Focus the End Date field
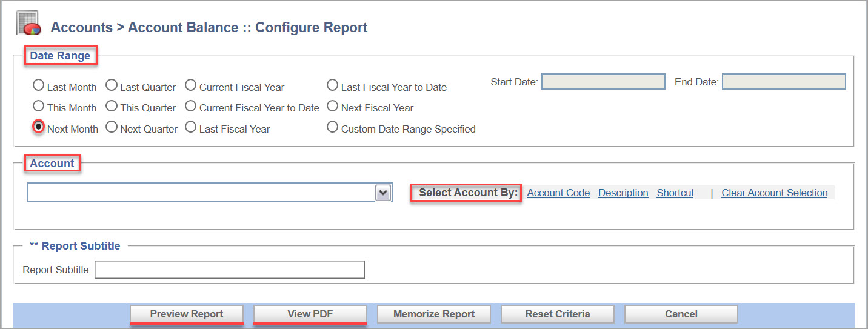The height and width of the screenshot is (329, 868). coord(784,82)
